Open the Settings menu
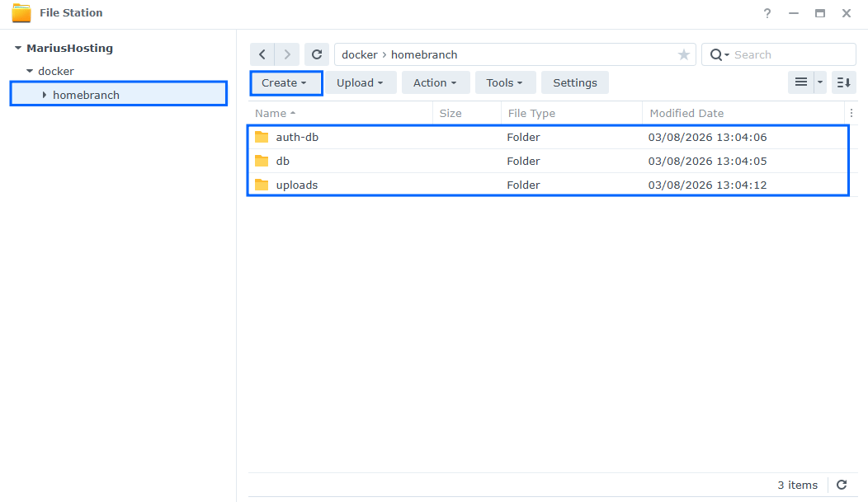The image size is (868, 502). (575, 82)
